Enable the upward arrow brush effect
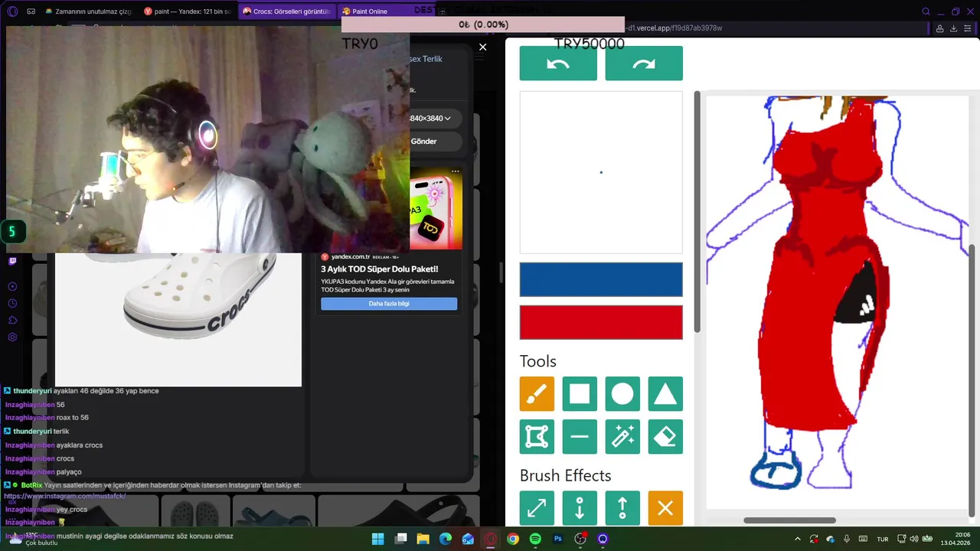This screenshot has width=980, height=551. pyautogui.click(x=622, y=508)
